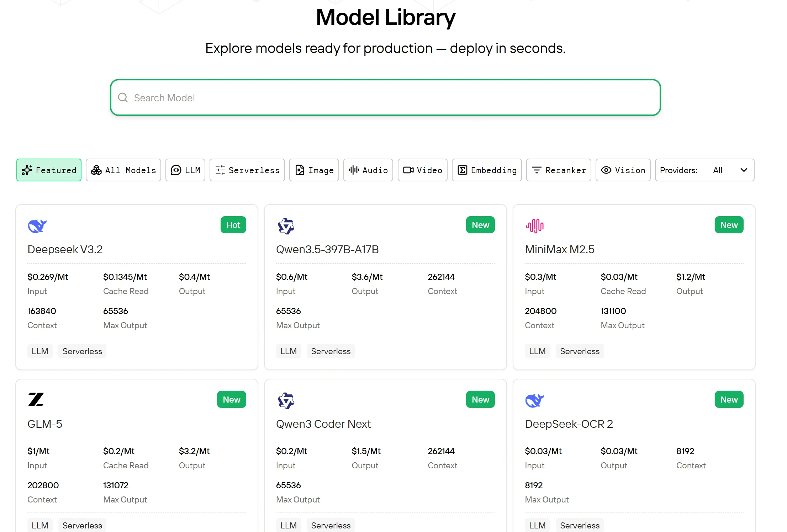Open the DeepSeek-OCR 2 model title
Image resolution: width=787 pixels, height=532 pixels.
click(569, 424)
